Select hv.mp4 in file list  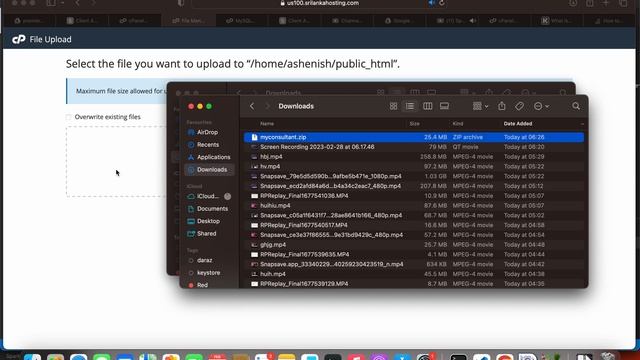point(414,167)
